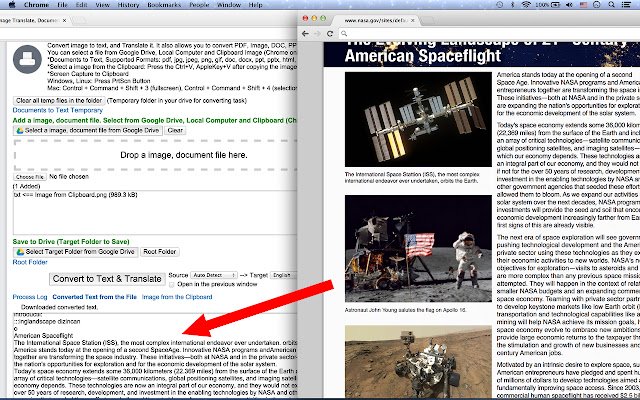
Task: Close the www.nasa.gov tab
Action: click(413, 20)
